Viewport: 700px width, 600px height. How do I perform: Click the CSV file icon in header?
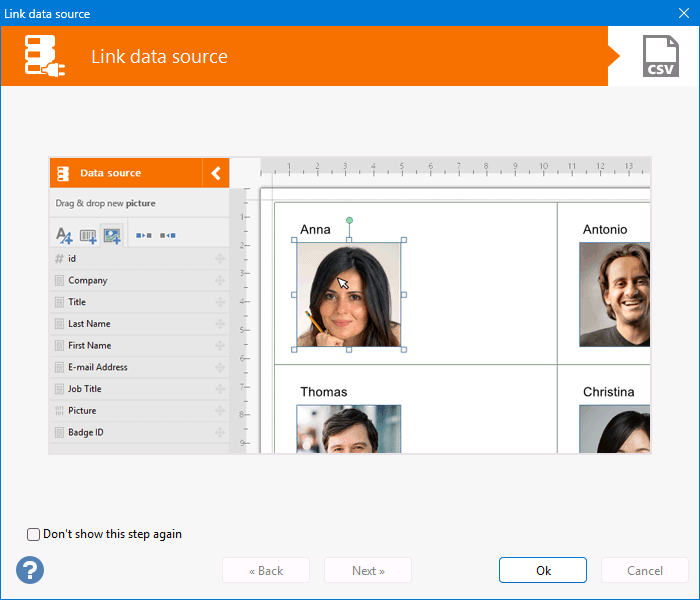point(660,56)
